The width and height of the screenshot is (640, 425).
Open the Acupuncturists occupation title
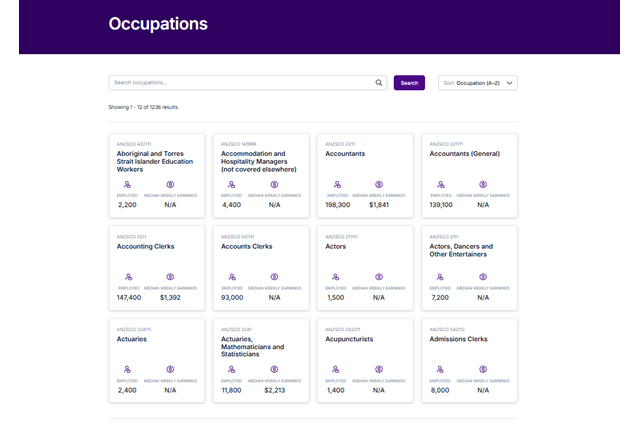[349, 339]
